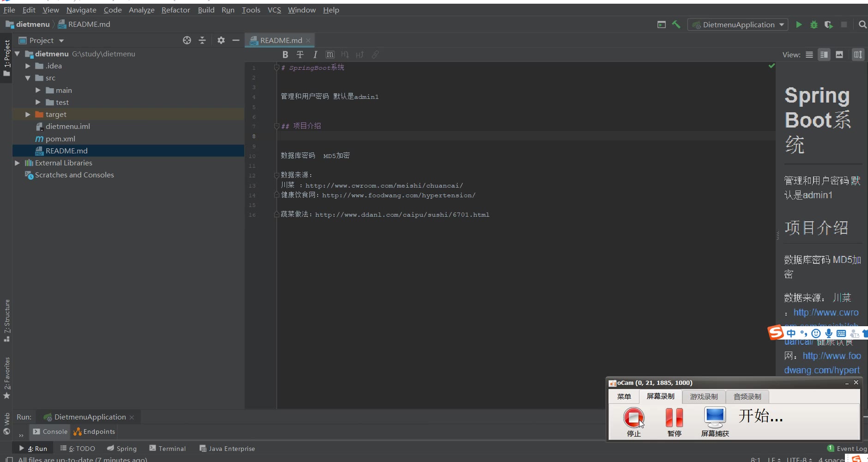
Task: Switch to the Endpoints tab in Run panel
Action: coord(94,432)
